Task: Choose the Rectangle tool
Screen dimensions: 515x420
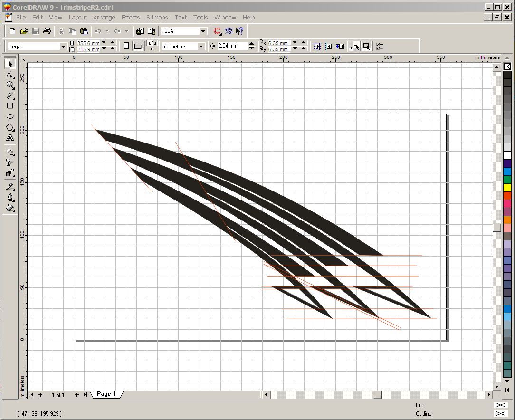Action: (x=10, y=106)
